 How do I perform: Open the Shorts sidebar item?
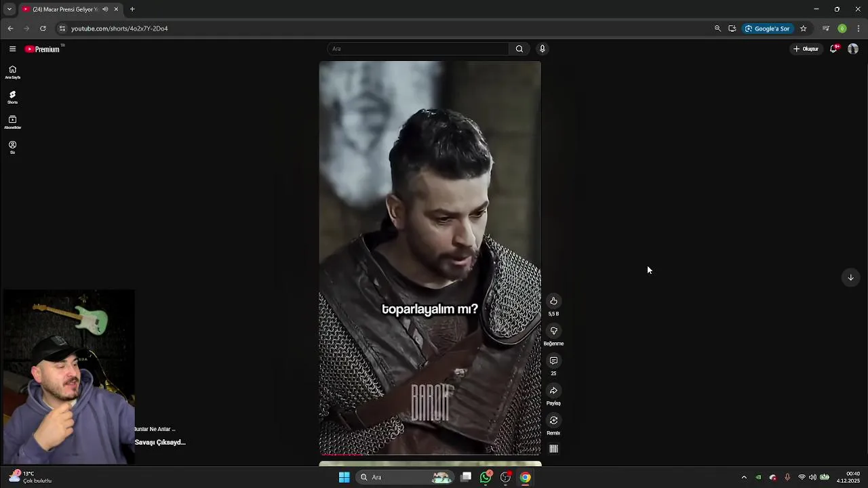(x=12, y=98)
